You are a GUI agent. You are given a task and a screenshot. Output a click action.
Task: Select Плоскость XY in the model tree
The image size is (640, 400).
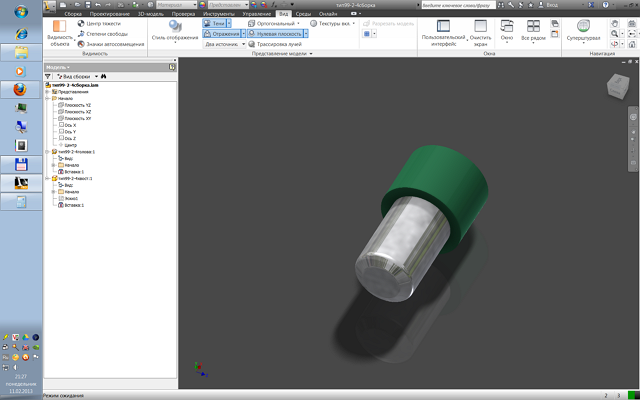77,118
